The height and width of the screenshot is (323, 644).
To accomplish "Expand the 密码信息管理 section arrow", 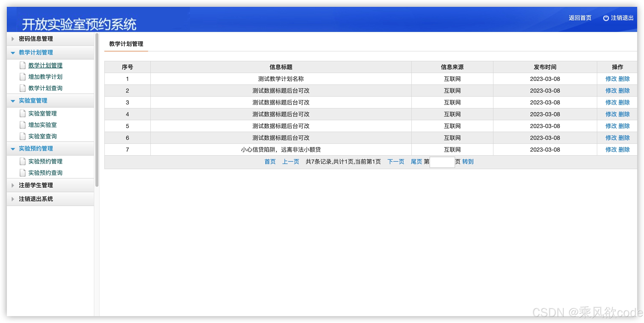I will pyautogui.click(x=13, y=39).
